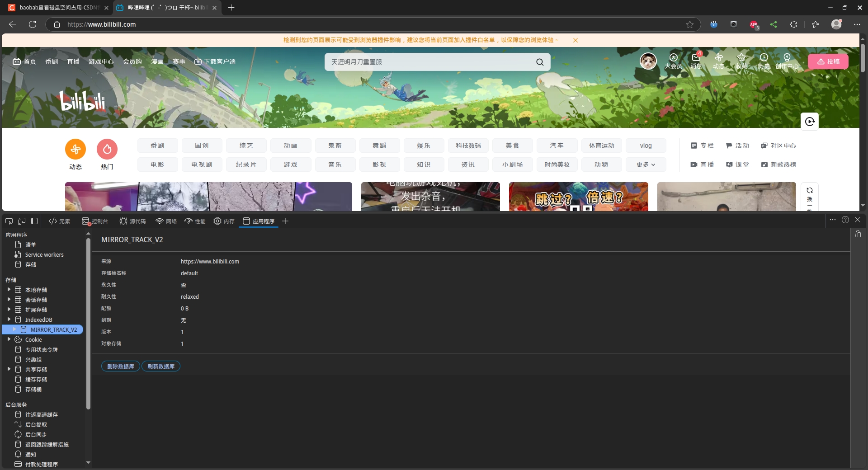
Task: Expand 扩展存储 tree node
Action: pos(9,310)
